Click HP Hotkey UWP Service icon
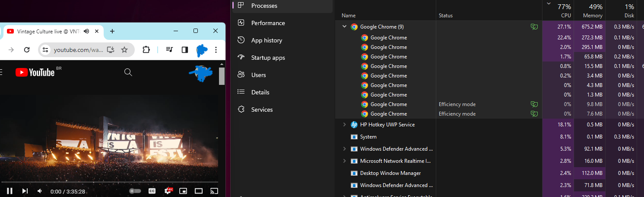This screenshot has width=644, height=197. pos(354,125)
